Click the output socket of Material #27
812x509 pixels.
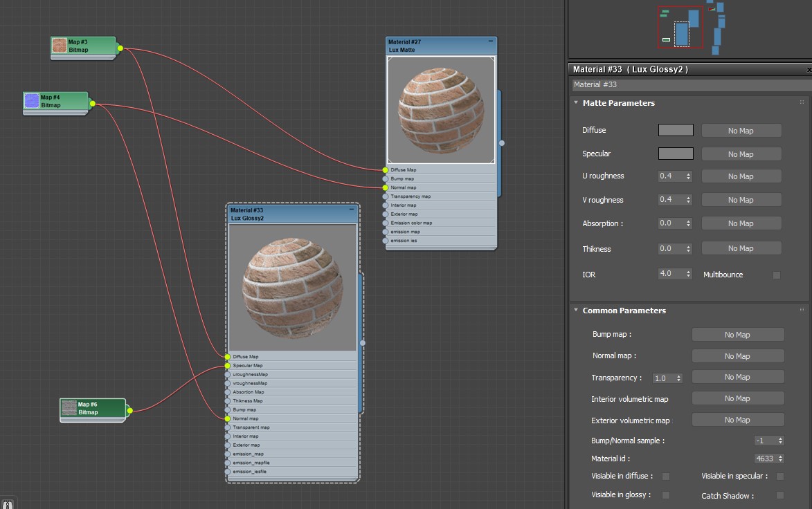pyautogui.click(x=502, y=143)
